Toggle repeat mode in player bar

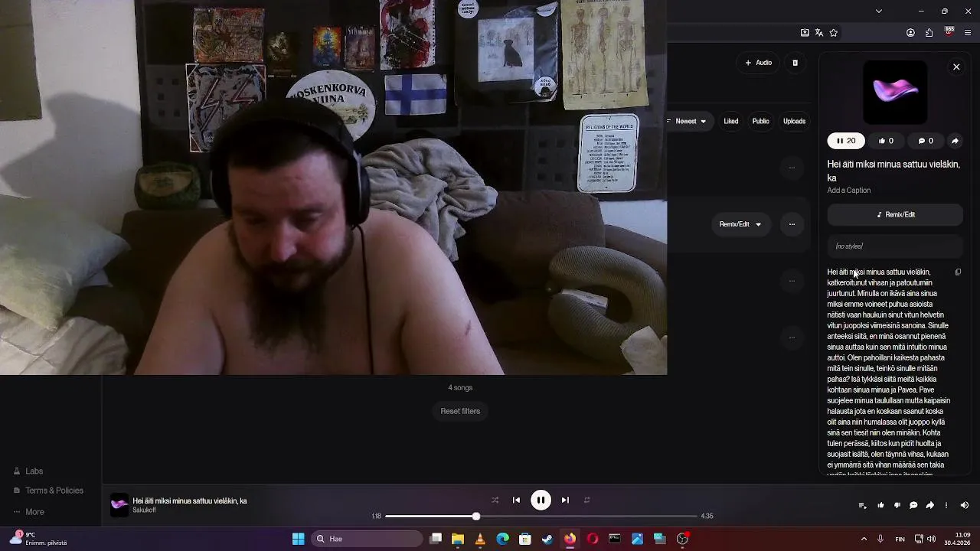pos(586,500)
